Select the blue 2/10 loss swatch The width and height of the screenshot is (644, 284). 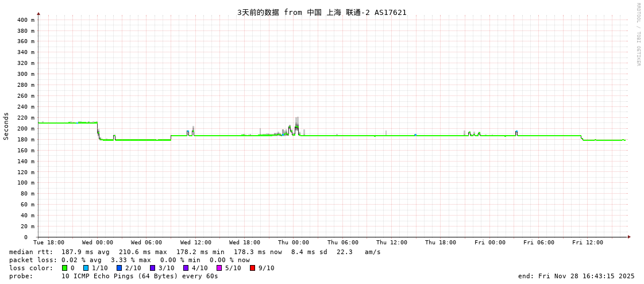[x=119, y=268]
